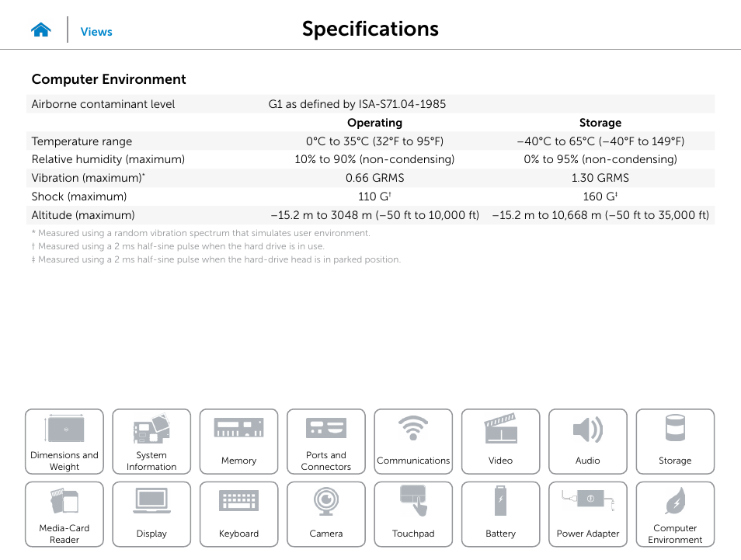Click the Vibration (maximum) label

(x=89, y=178)
